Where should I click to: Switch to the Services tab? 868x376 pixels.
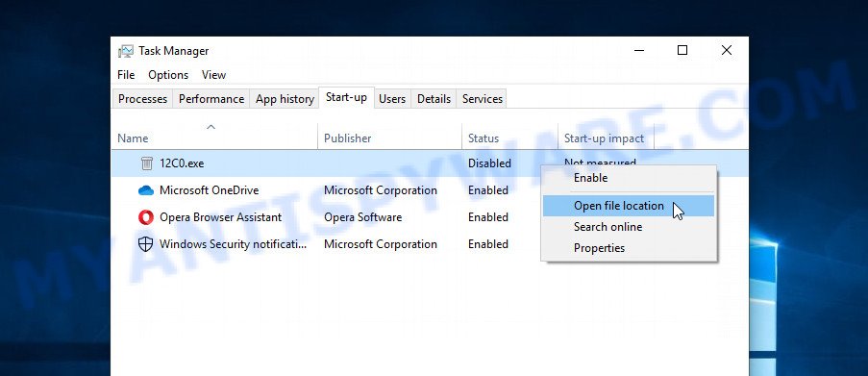[483, 99]
